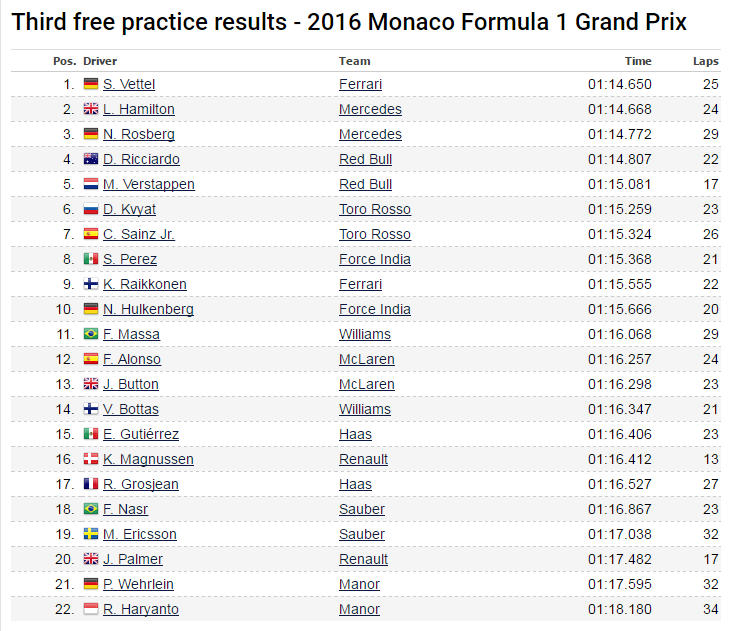This screenshot has height=631, width=730.
Task: Click the Finnish flag beside K. Raikkonen
Action: coord(90,284)
